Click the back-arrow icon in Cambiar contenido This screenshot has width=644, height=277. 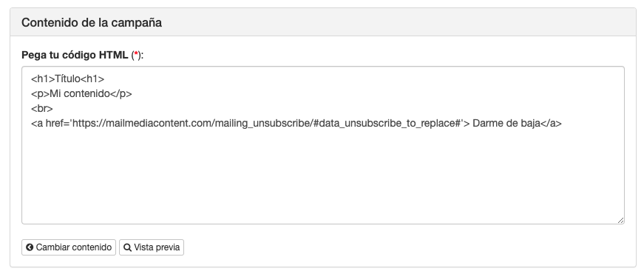pos(30,247)
